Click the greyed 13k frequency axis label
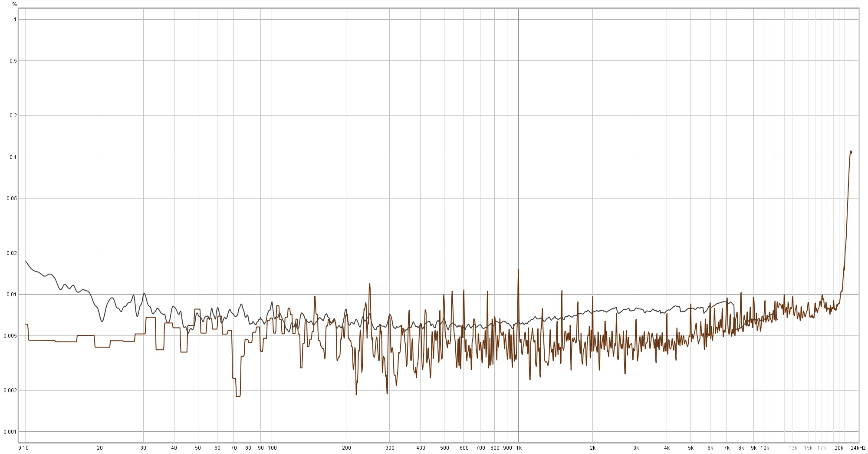 click(793, 448)
